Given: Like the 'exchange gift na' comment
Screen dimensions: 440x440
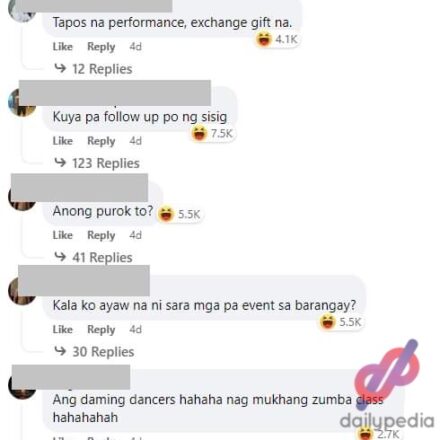Looking at the screenshot, I should (x=63, y=47).
